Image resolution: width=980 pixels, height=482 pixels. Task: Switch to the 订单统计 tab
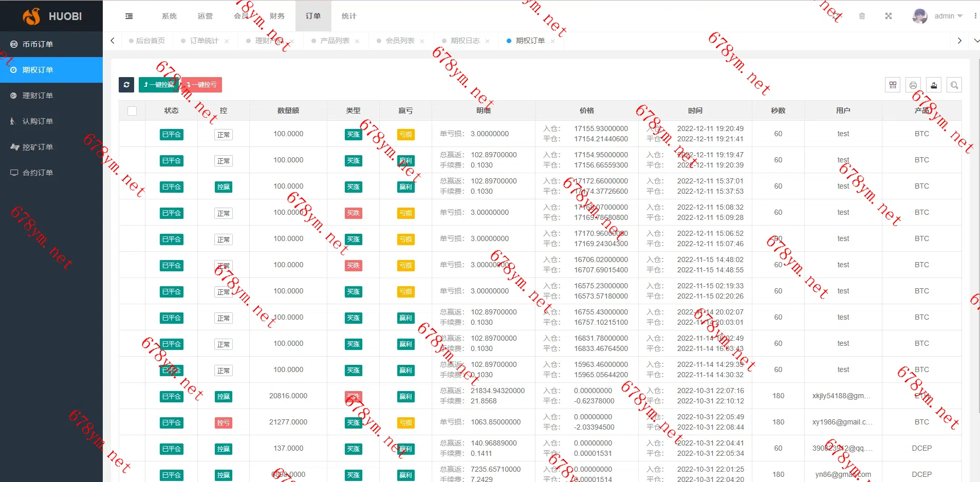pyautogui.click(x=204, y=41)
